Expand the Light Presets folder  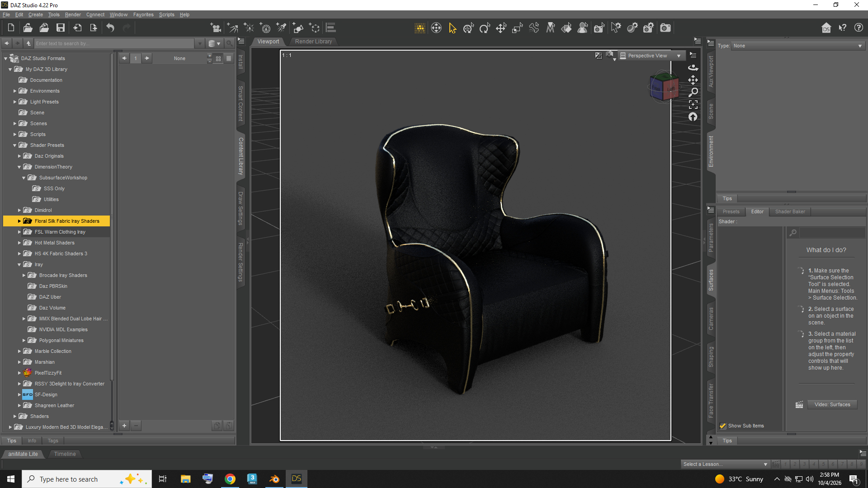pos(15,102)
